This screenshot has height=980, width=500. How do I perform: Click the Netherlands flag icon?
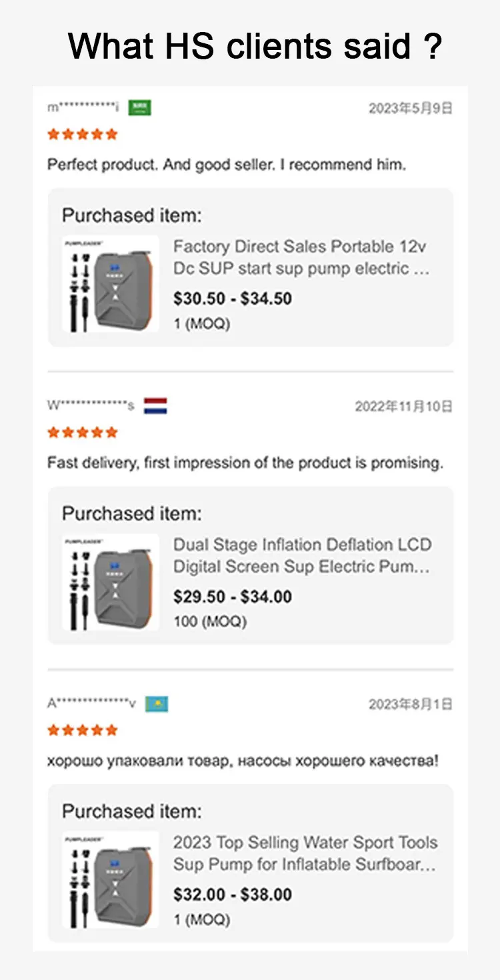pos(155,405)
